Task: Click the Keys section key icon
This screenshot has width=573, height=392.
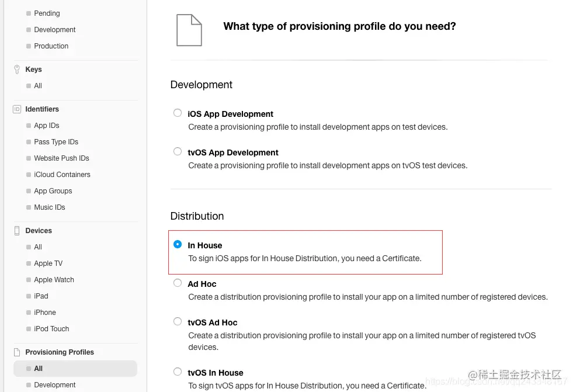Action: pyautogui.click(x=17, y=70)
